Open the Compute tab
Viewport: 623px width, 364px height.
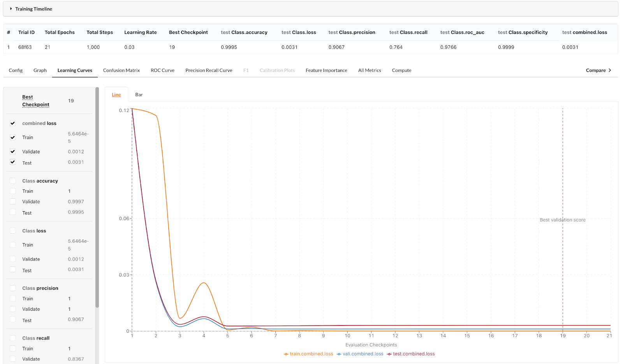point(402,70)
